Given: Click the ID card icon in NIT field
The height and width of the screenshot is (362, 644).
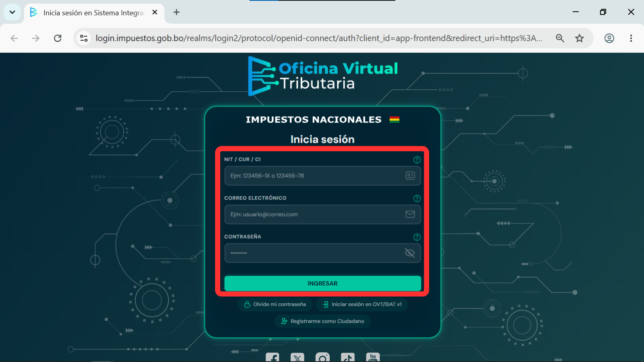Looking at the screenshot, I should coord(410,175).
